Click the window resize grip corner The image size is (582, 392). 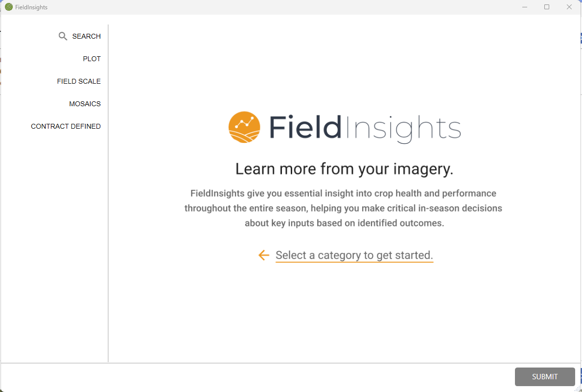pyautogui.click(x=578, y=388)
